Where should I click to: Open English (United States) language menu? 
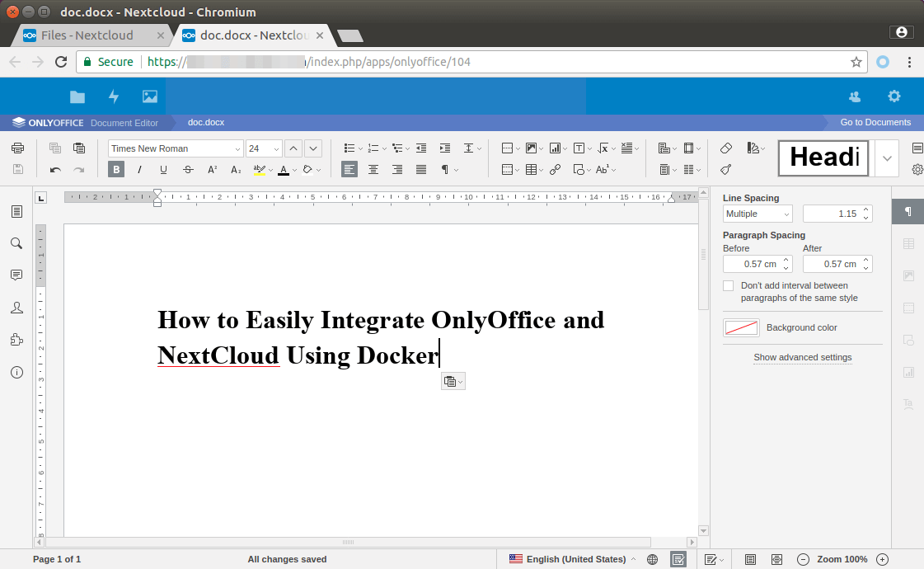point(575,559)
